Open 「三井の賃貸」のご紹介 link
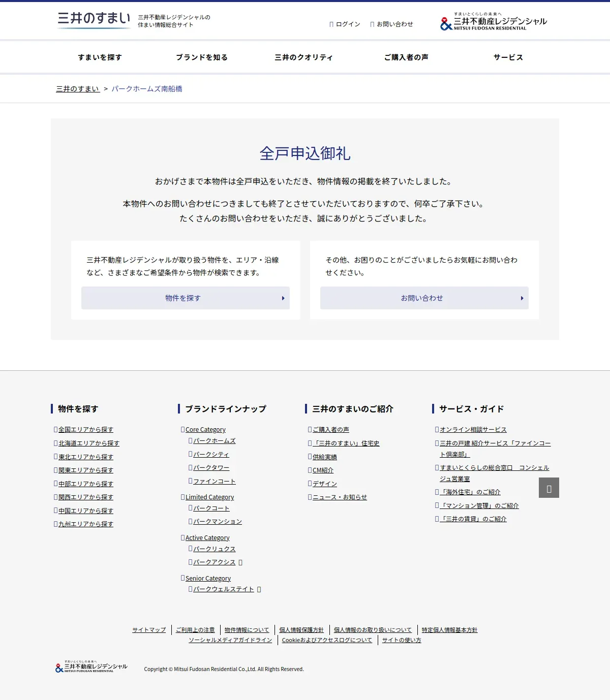 473,519
